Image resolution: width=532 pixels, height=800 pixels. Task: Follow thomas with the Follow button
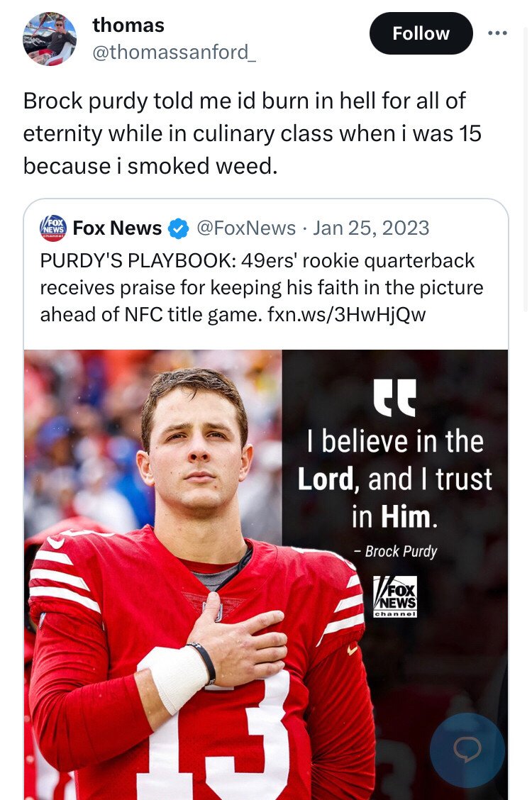point(421,33)
